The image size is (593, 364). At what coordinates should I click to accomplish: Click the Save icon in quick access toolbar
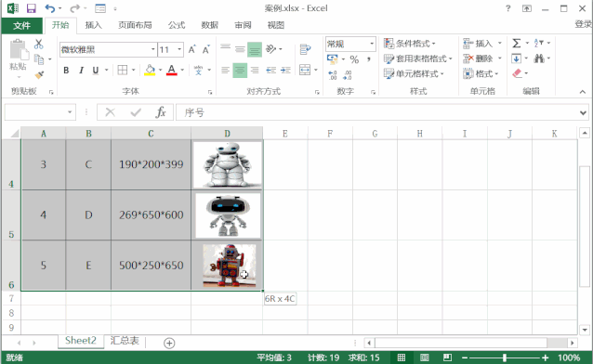pyautogui.click(x=31, y=8)
